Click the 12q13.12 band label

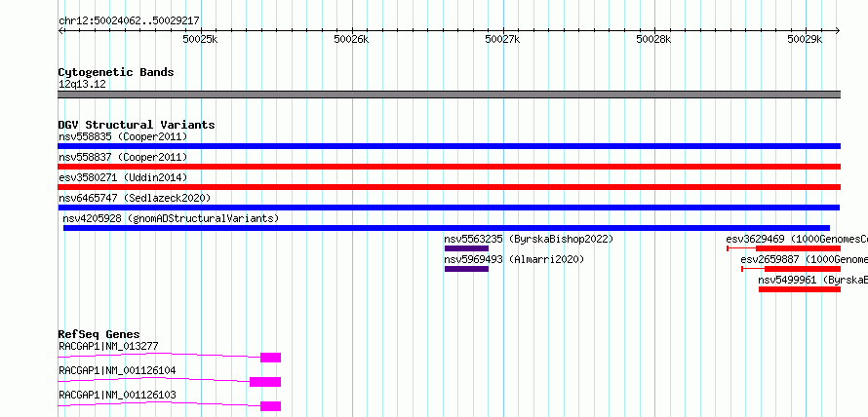(x=82, y=85)
